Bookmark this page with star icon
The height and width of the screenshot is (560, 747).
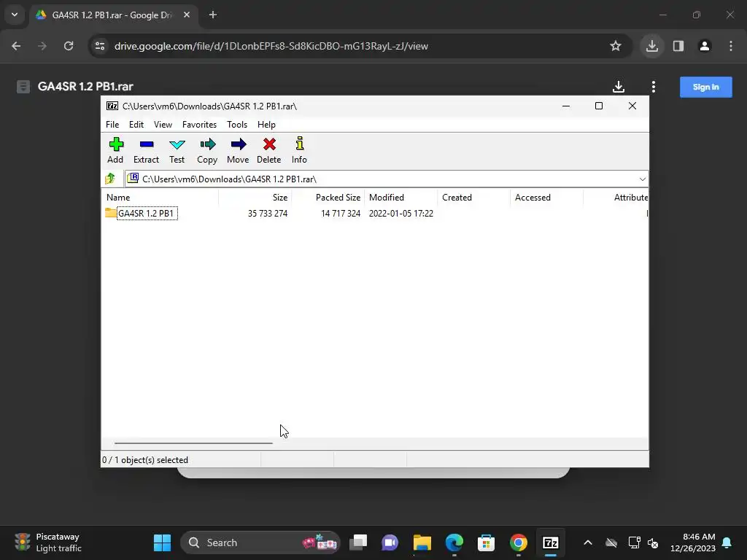616,46
